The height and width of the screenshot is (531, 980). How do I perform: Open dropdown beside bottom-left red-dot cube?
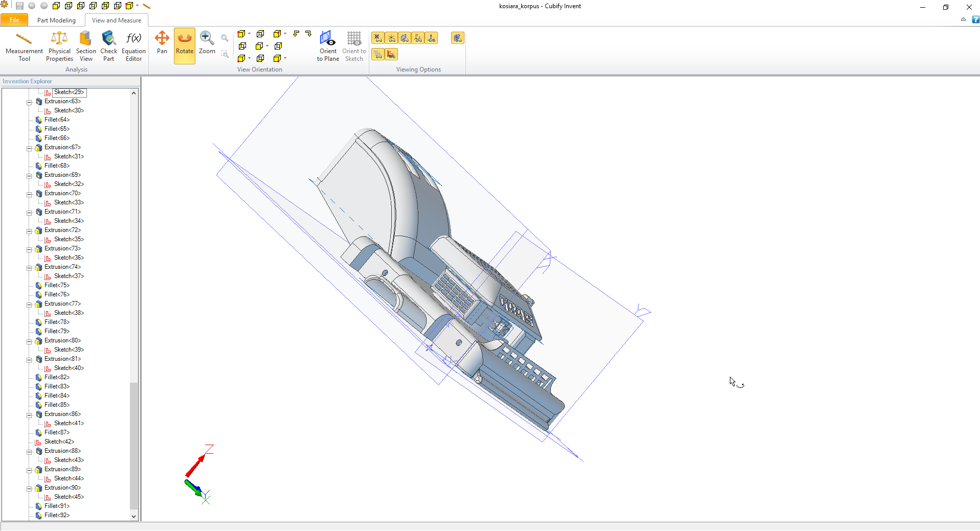tap(249, 58)
